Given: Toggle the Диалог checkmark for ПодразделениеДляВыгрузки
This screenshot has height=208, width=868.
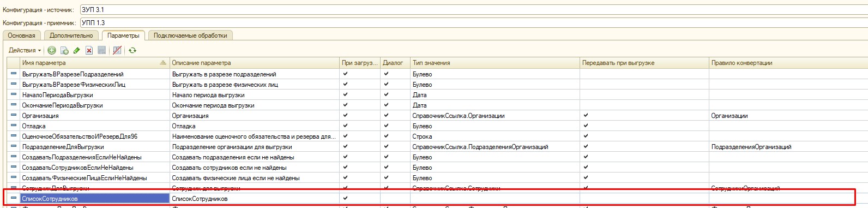Looking at the screenshot, I should (386, 146).
